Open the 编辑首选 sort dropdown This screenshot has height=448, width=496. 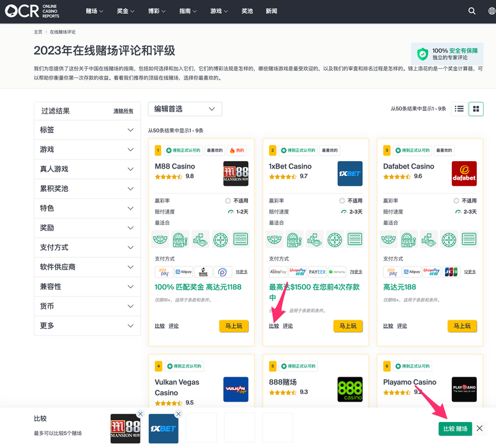tap(185, 109)
